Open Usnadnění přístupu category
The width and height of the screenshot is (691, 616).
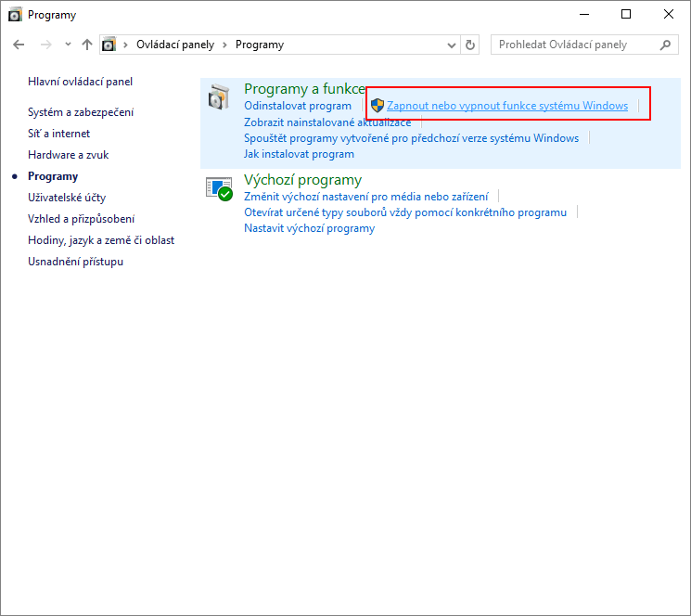click(x=75, y=262)
